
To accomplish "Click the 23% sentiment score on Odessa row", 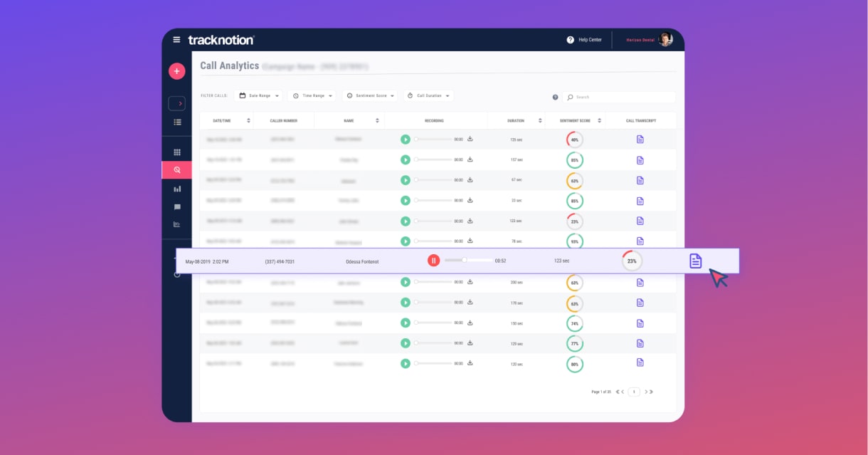I will tap(632, 261).
